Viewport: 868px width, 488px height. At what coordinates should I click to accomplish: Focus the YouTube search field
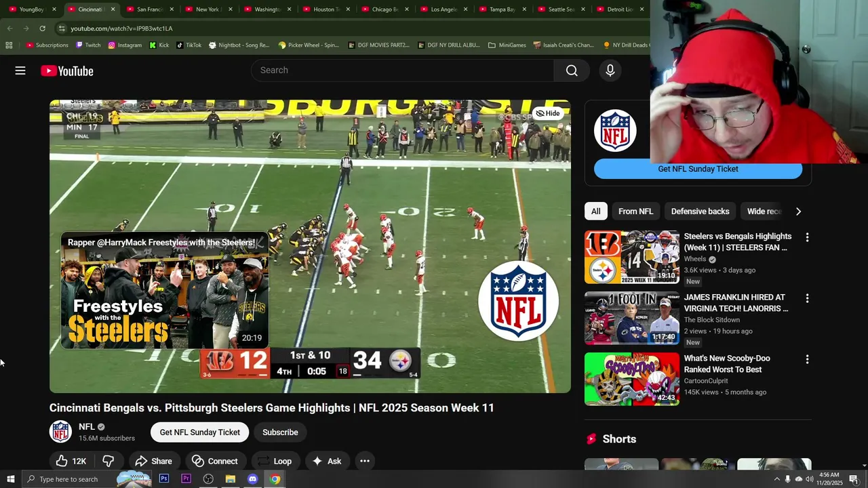coord(403,70)
